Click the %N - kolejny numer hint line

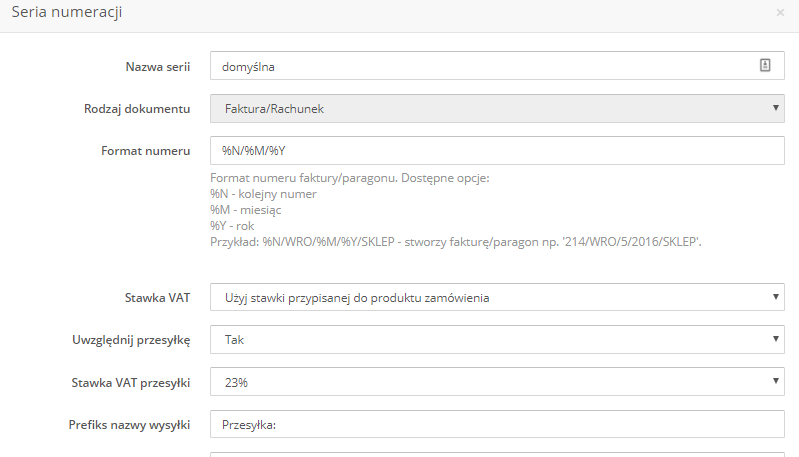click(263, 194)
